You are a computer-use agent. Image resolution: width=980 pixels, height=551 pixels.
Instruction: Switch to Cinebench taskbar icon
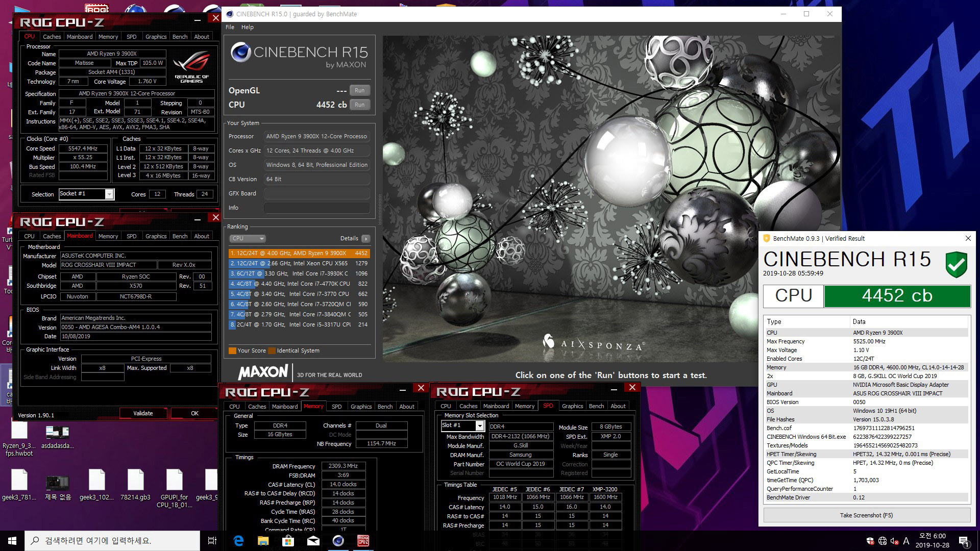(x=338, y=540)
